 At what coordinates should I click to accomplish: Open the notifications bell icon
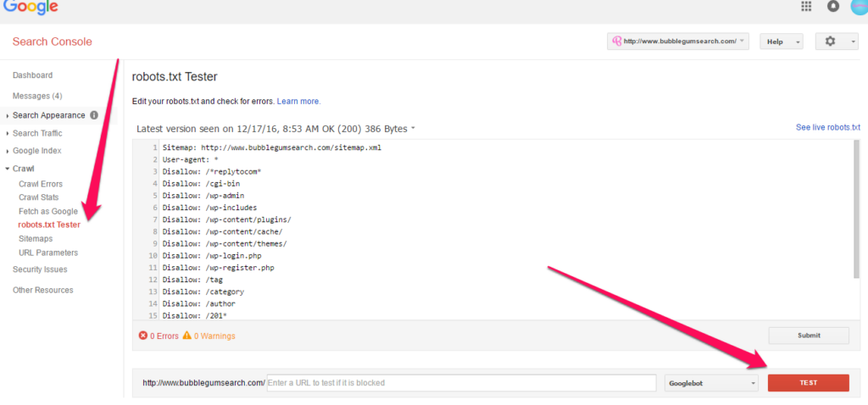pos(833,6)
